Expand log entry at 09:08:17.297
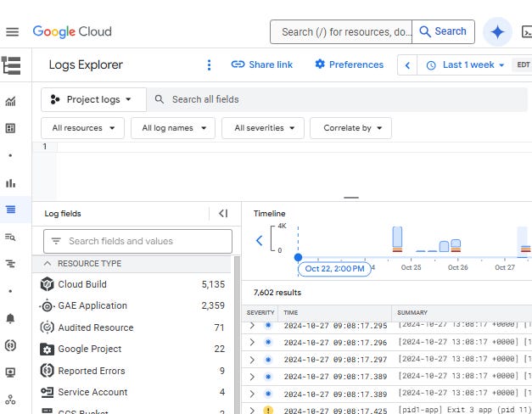The width and height of the screenshot is (532, 414). click(x=252, y=360)
